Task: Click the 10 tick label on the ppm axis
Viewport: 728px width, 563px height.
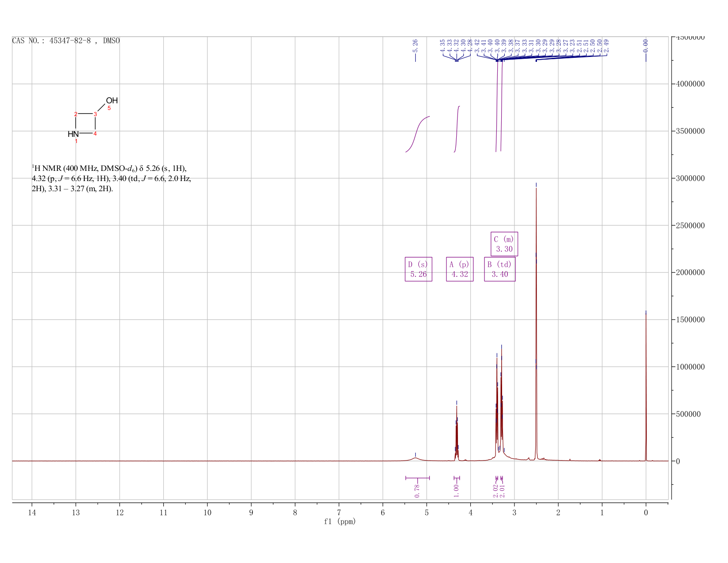Action: [x=207, y=512]
